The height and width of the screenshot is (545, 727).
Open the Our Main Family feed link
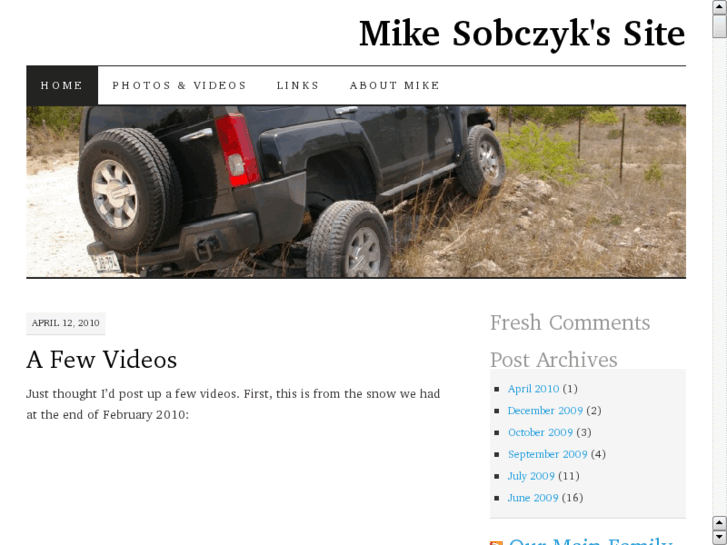pyautogui.click(x=590, y=542)
